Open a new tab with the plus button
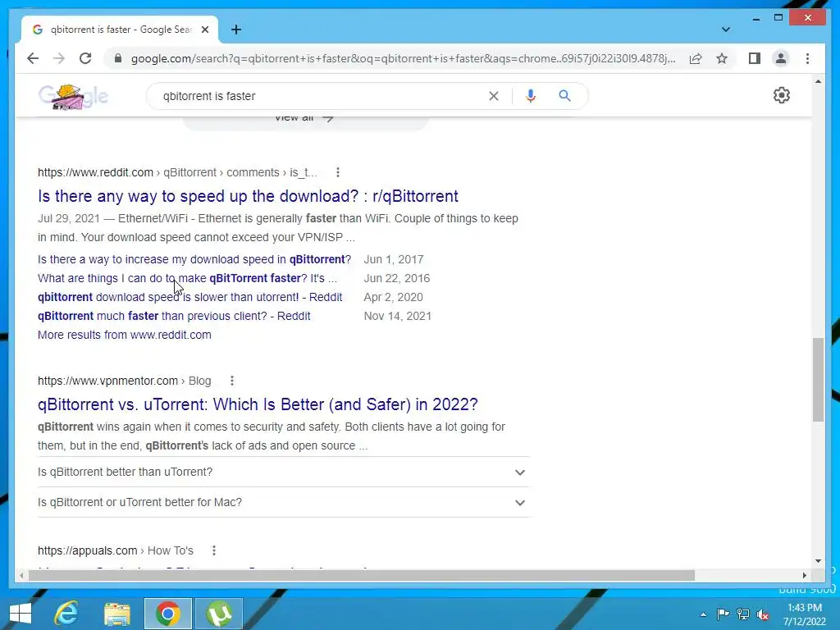Image resolution: width=840 pixels, height=630 pixels. point(236,30)
